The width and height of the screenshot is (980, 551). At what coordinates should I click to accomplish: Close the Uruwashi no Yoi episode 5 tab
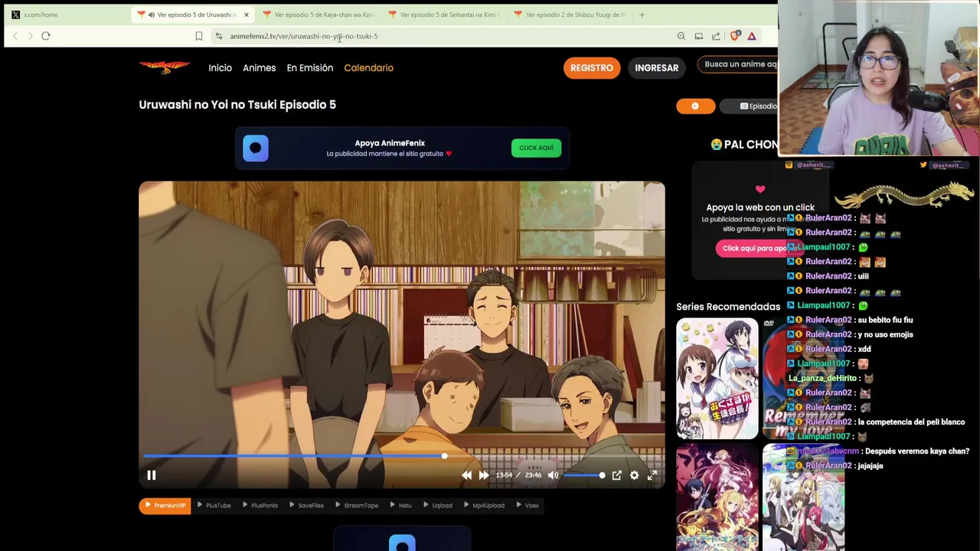point(246,15)
